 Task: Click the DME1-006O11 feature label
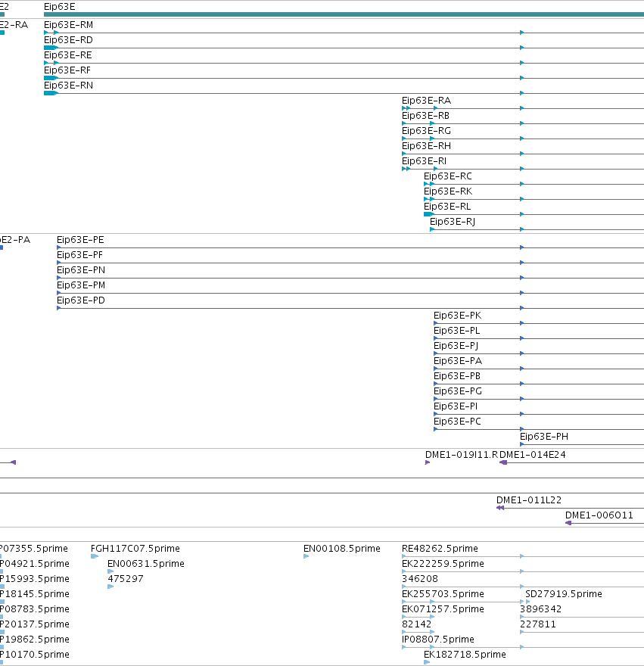[x=599, y=515]
